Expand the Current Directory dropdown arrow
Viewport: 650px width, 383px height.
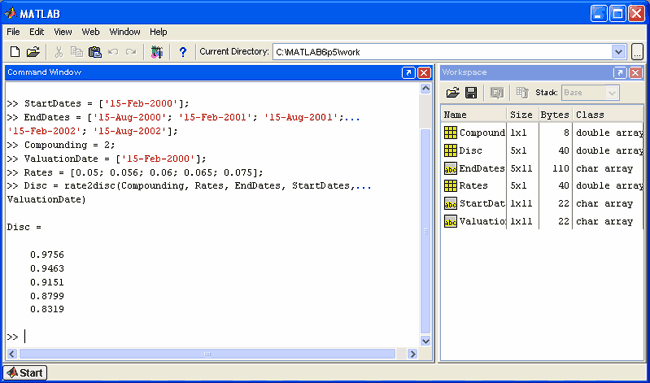click(618, 52)
